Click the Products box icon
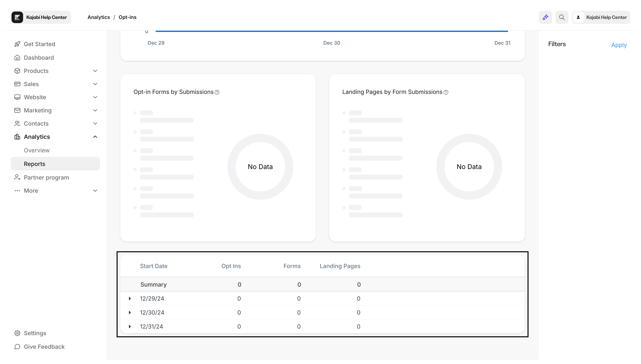 tap(17, 71)
